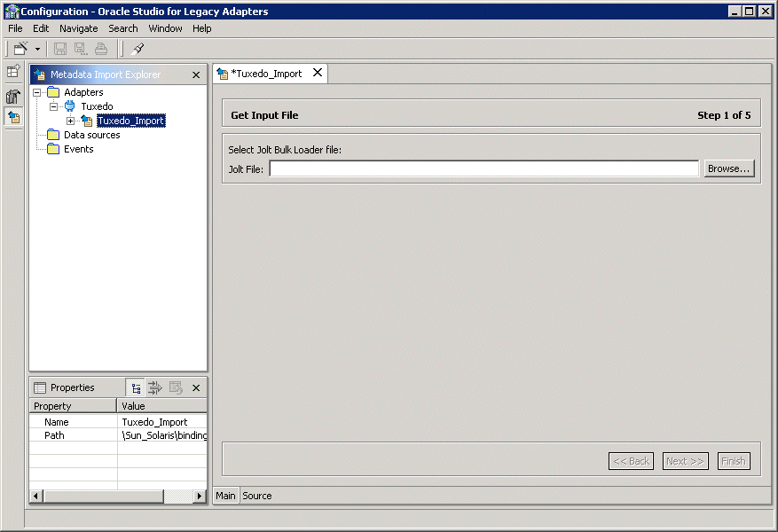Click the Step 1 of 5 text
The height and width of the screenshot is (532, 778).
(724, 115)
